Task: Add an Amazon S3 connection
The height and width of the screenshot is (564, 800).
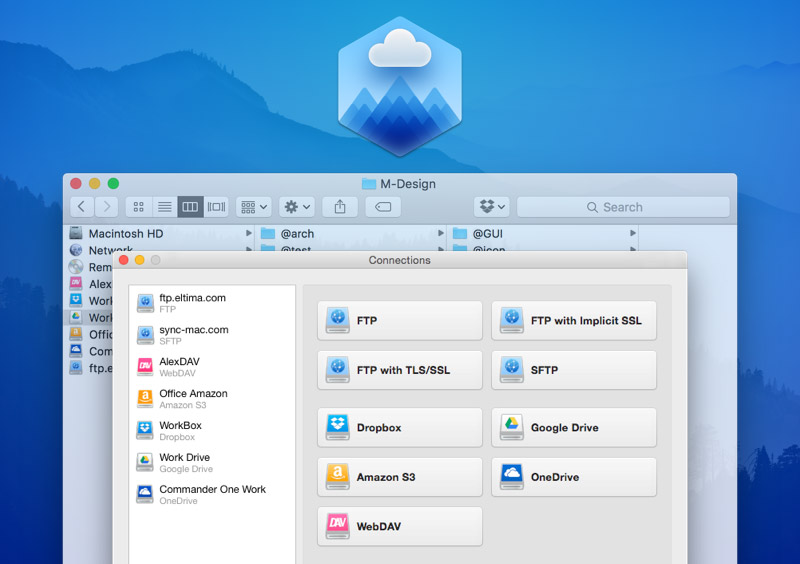Action: 399,477
